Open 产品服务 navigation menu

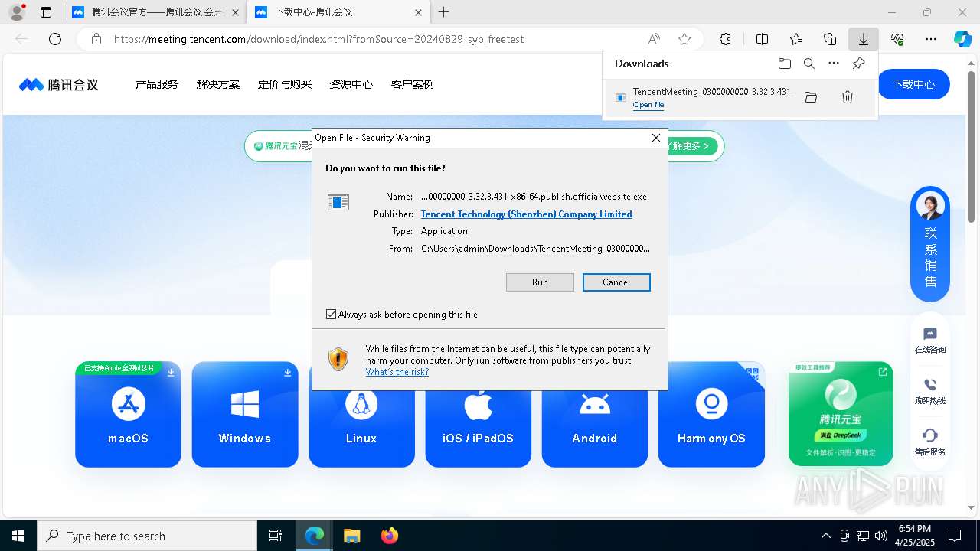pyautogui.click(x=157, y=84)
